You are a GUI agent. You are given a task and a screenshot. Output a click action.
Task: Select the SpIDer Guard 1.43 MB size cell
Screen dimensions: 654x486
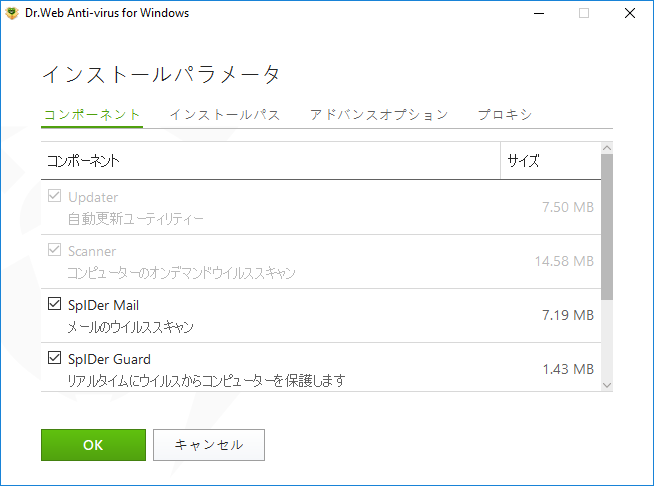(x=568, y=369)
